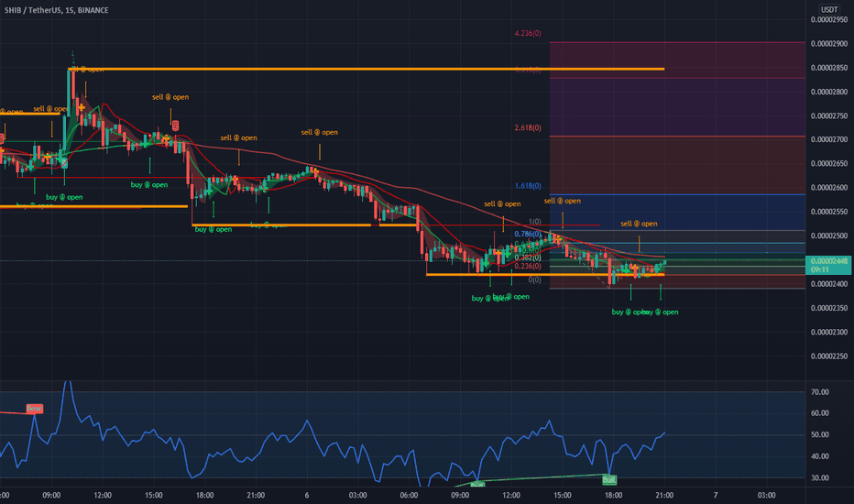Click the 0.00002600 price axis label
Image resolution: width=854 pixels, height=504 pixels.
(829, 188)
